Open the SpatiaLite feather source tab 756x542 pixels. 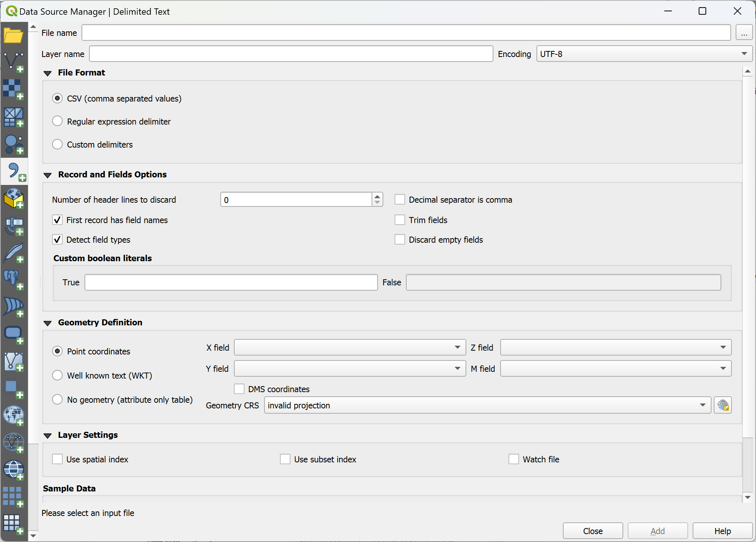click(x=14, y=253)
